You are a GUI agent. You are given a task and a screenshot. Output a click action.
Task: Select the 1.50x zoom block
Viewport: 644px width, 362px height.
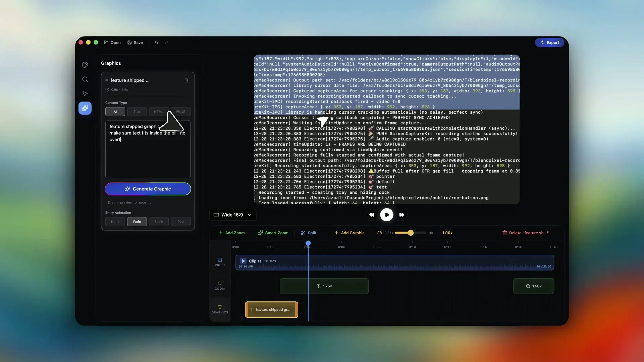pos(534,286)
